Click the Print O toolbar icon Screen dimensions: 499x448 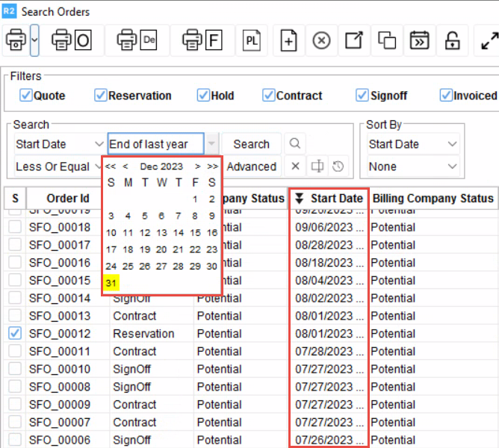72,40
